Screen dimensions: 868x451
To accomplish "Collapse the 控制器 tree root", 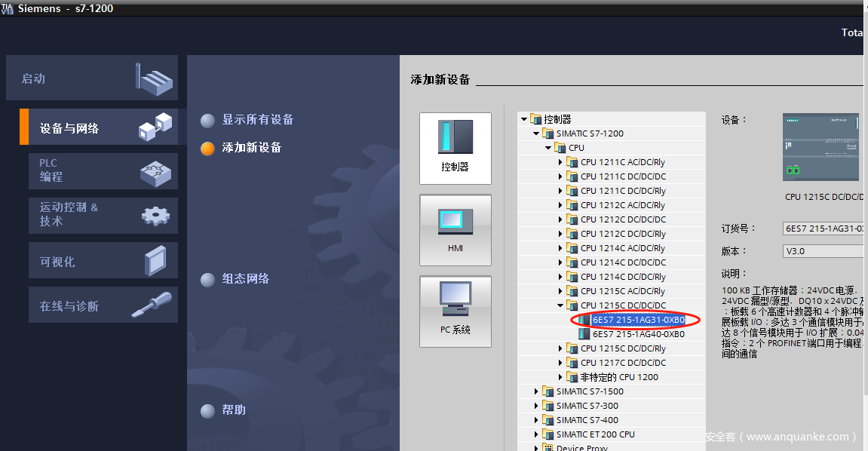I will (x=524, y=119).
